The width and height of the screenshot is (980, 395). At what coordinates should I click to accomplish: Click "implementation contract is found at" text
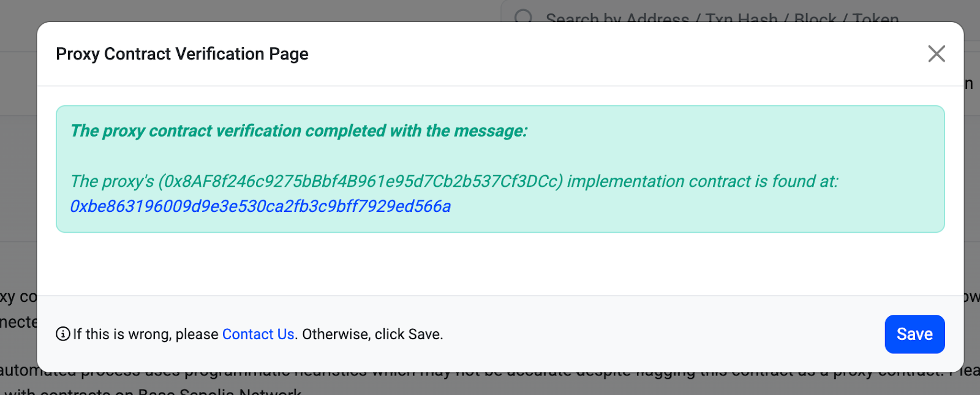(x=702, y=181)
